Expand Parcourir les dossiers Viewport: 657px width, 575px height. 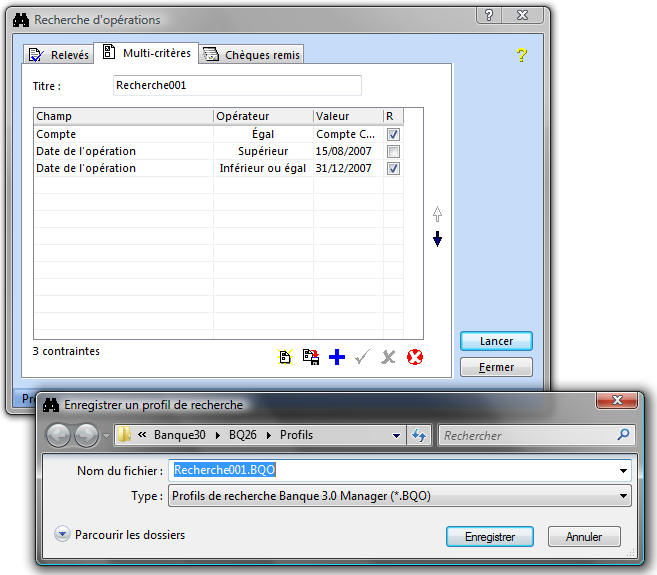point(63,535)
